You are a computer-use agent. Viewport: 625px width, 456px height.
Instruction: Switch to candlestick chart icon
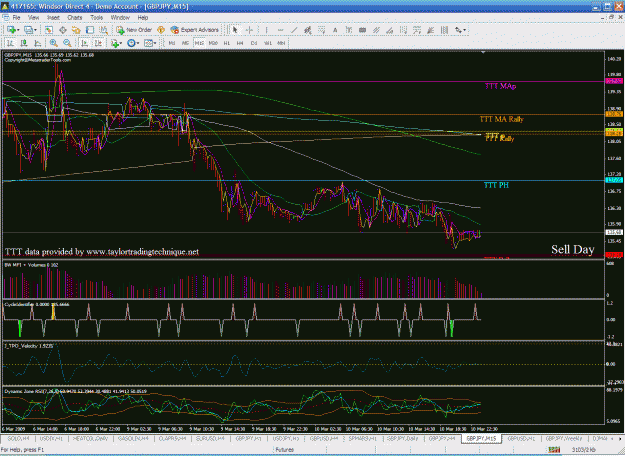click(24, 43)
